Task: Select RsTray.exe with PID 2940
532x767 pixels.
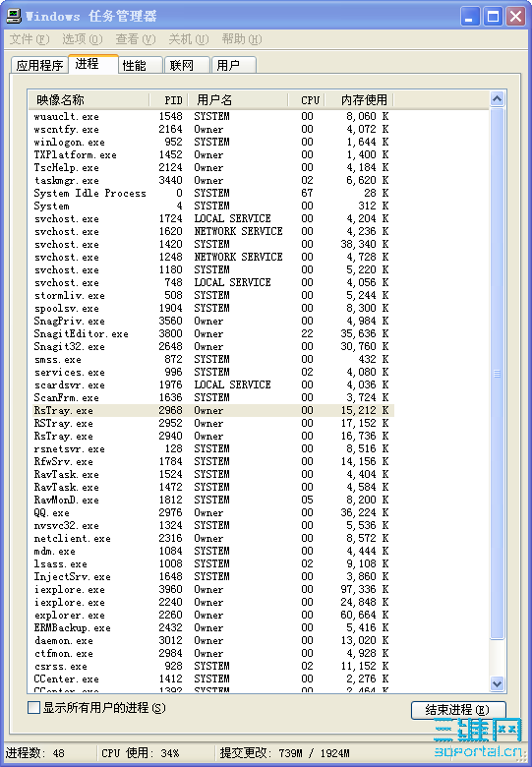Action: pos(213,436)
